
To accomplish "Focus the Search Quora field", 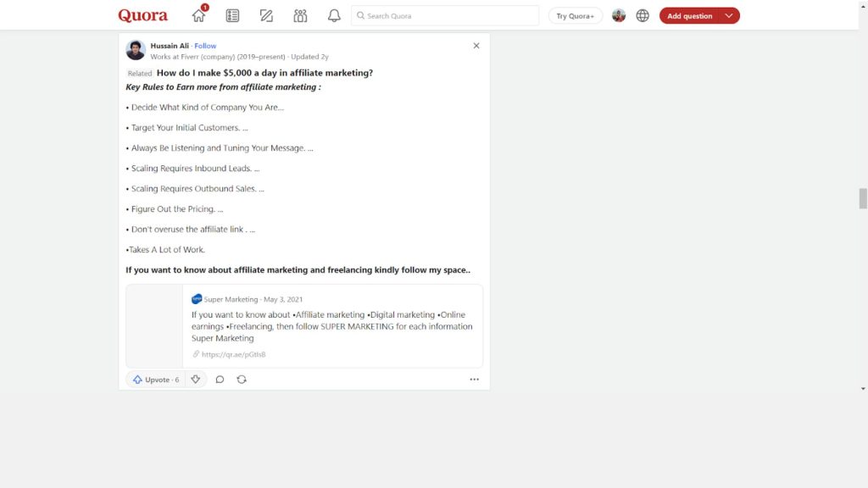I will tap(445, 15).
